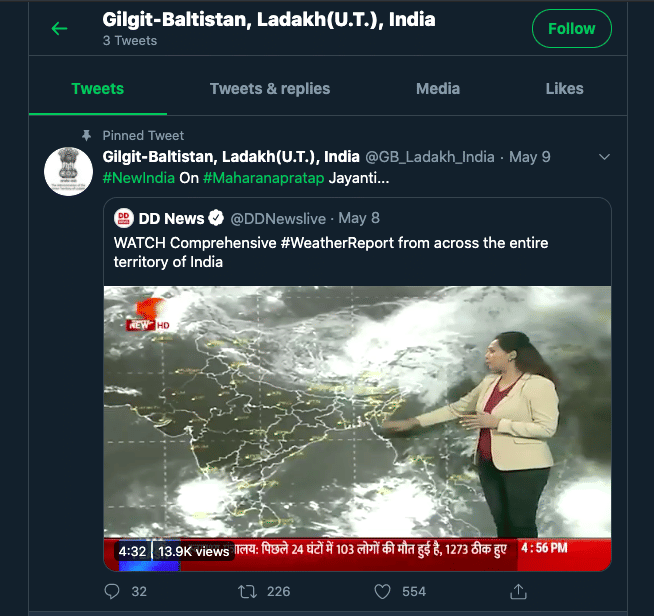Viewport: 654px width, 616px height.
Task: Open the Likes tab
Action: click(564, 88)
